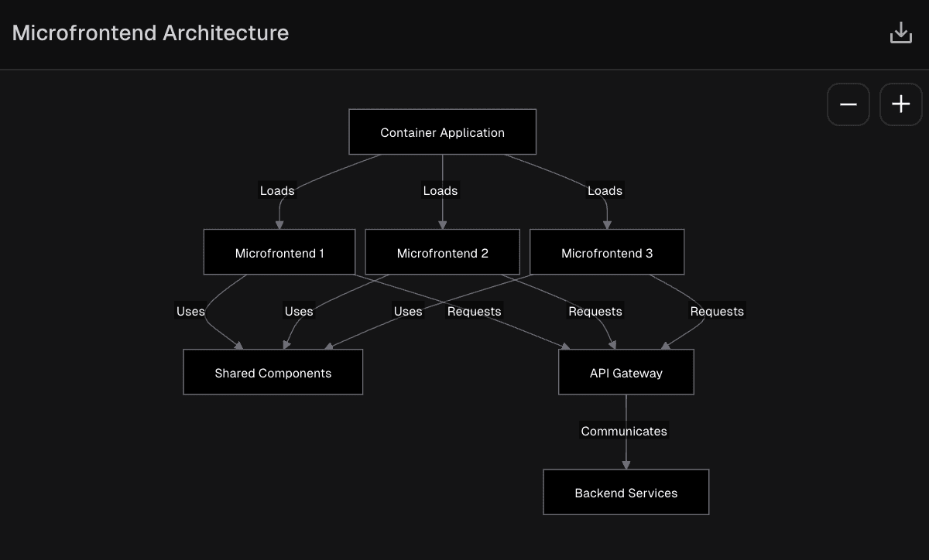This screenshot has height=560, width=929.
Task: Click the middle Loads label under Container Application
Action: click(440, 190)
